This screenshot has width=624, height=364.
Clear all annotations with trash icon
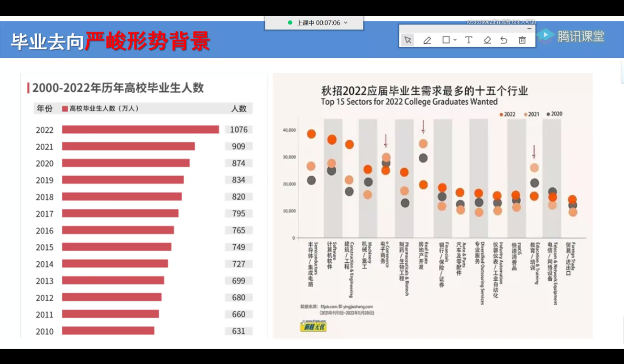[522, 40]
